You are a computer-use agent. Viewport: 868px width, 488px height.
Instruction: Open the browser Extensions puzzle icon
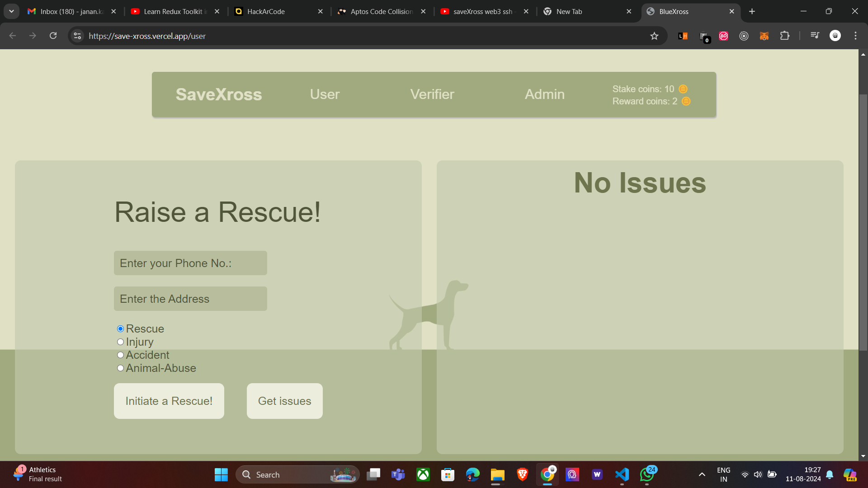point(785,36)
